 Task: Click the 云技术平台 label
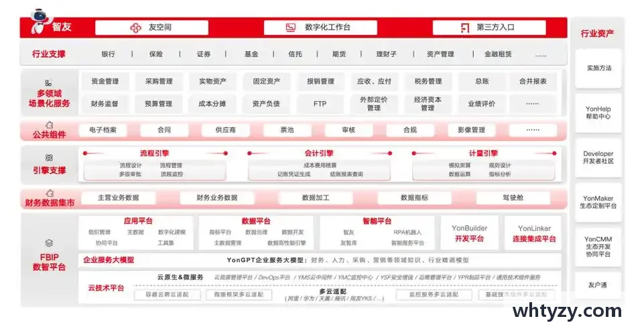pyautogui.click(x=106, y=288)
